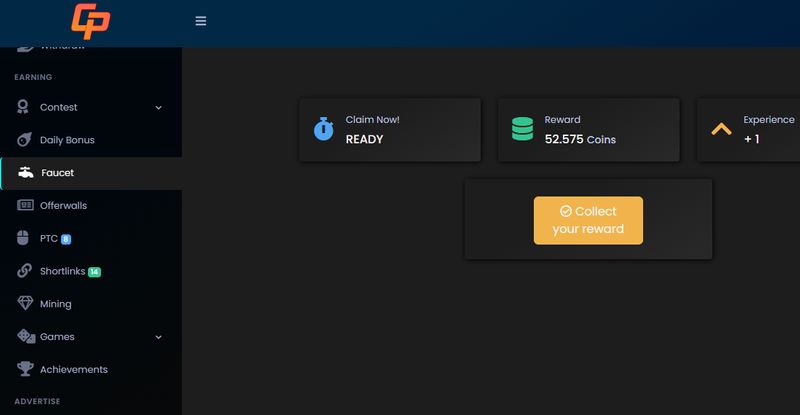
Task: Open the PTC ads page
Action: (x=91, y=238)
